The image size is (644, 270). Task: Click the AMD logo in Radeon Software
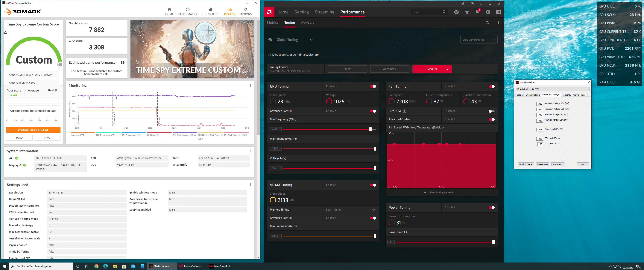tap(269, 12)
